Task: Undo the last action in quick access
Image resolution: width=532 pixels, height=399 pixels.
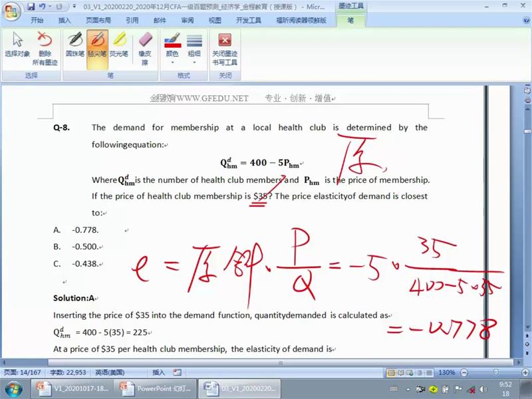Action: [x=43, y=7]
